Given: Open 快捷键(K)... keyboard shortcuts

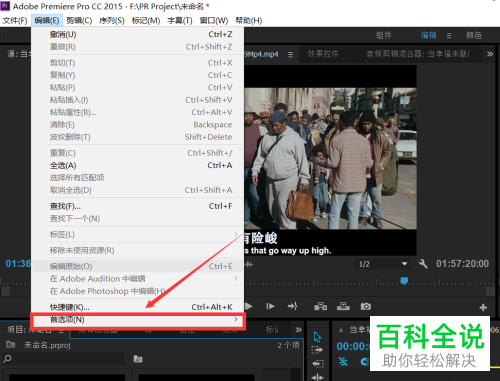Looking at the screenshot, I should (138, 307).
